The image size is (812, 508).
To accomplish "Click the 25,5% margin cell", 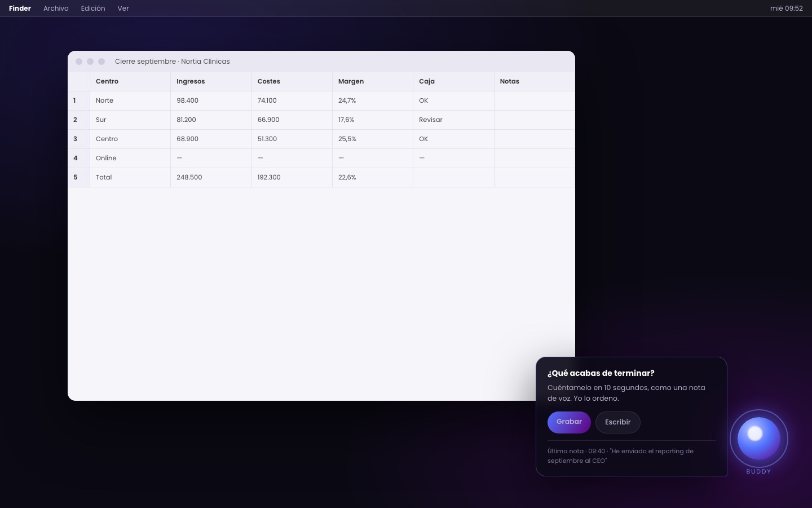I will pyautogui.click(x=373, y=139).
